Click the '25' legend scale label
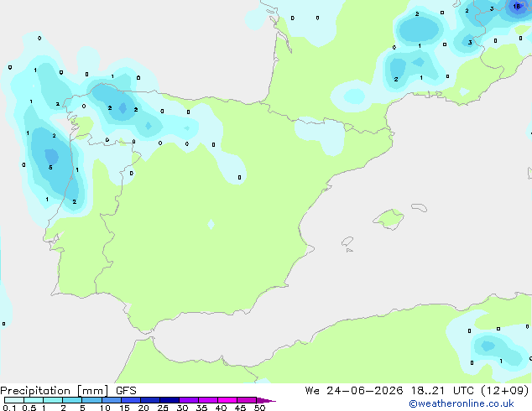 tap(163, 408)
